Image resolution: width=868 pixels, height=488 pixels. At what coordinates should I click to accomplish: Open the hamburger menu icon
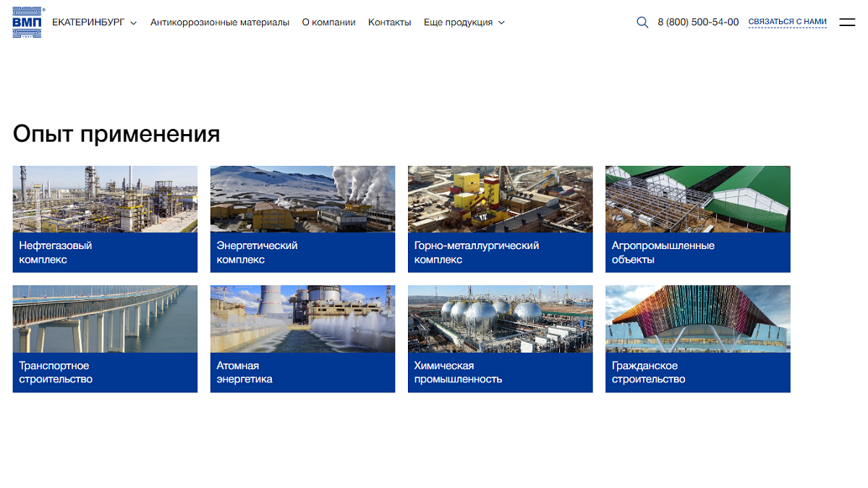click(x=847, y=22)
